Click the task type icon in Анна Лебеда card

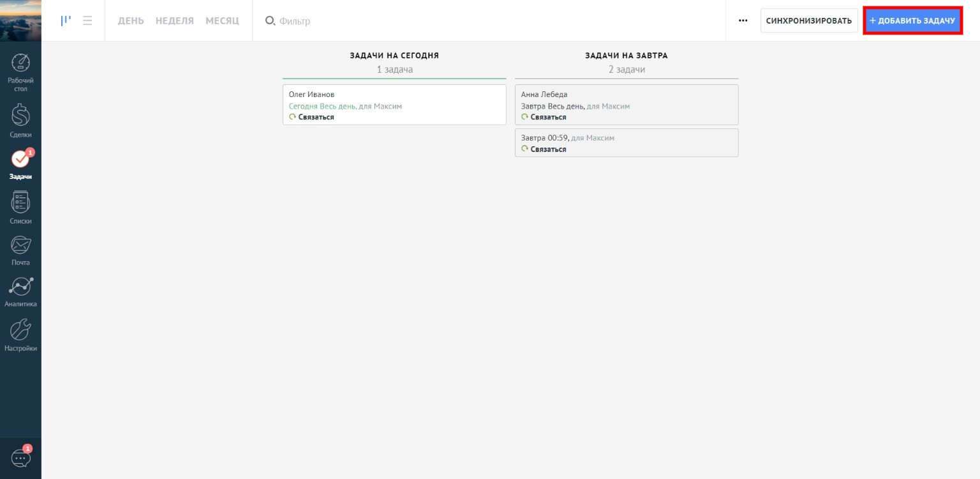[524, 117]
